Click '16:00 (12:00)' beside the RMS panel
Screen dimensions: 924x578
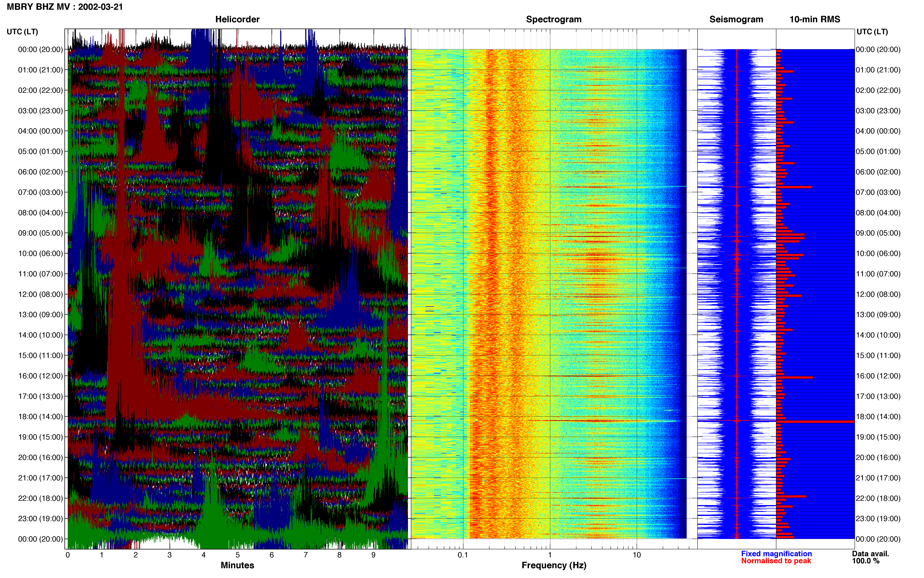click(878, 376)
